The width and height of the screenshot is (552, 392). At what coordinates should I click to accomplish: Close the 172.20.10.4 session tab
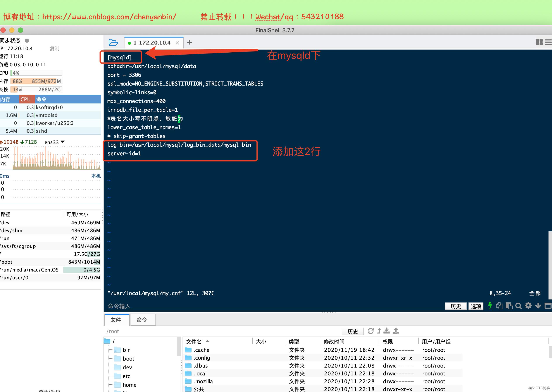tap(177, 43)
